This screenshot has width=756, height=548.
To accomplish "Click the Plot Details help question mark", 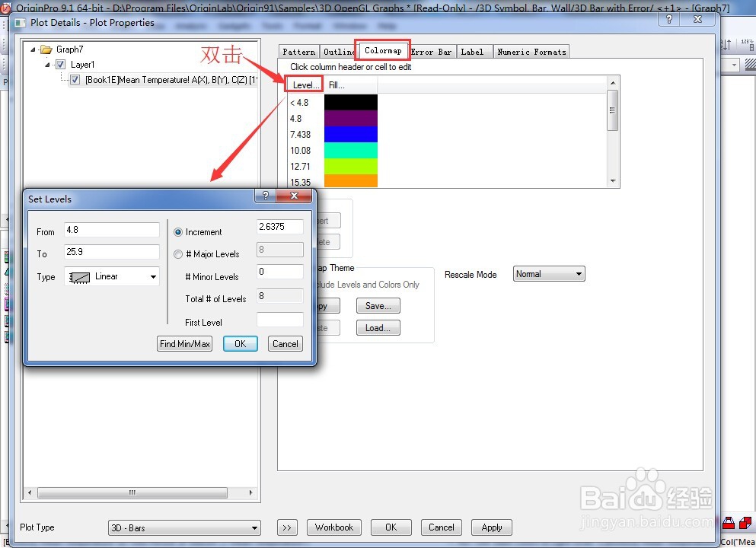I will pyautogui.click(x=668, y=19).
